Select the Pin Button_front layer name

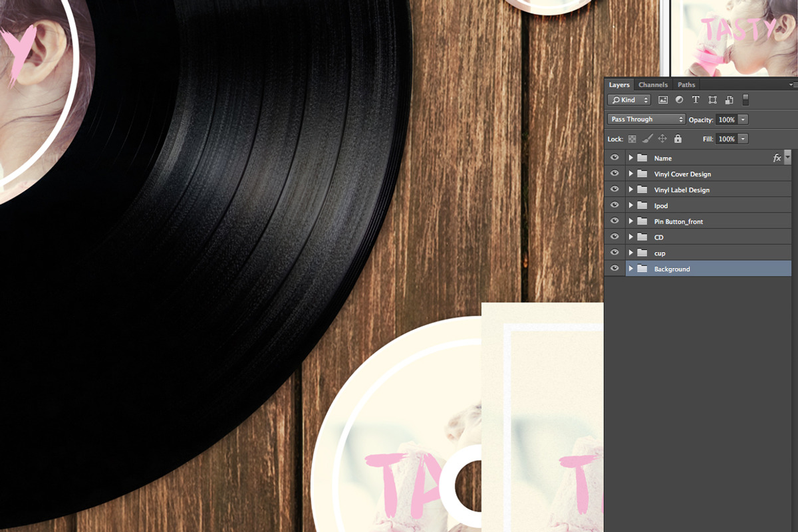point(678,221)
